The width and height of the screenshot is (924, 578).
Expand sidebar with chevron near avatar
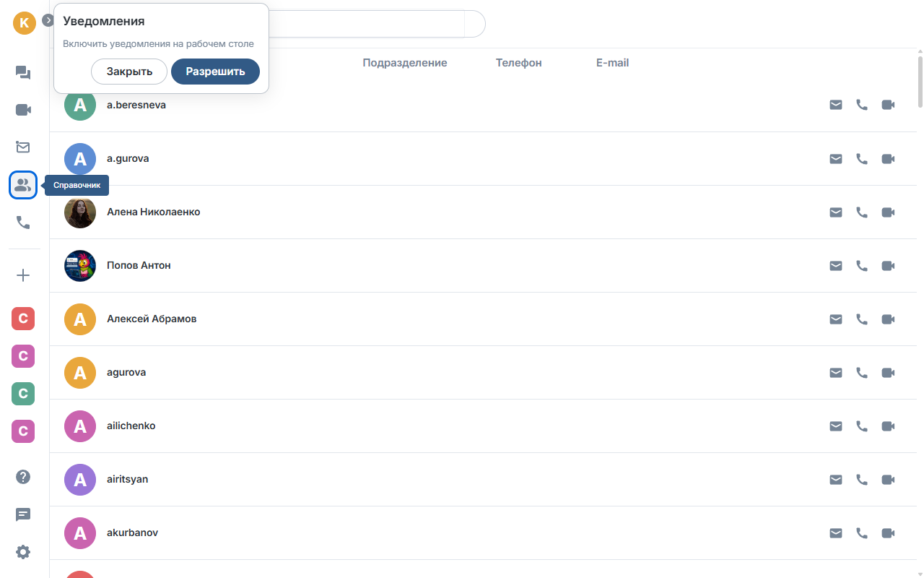click(48, 20)
